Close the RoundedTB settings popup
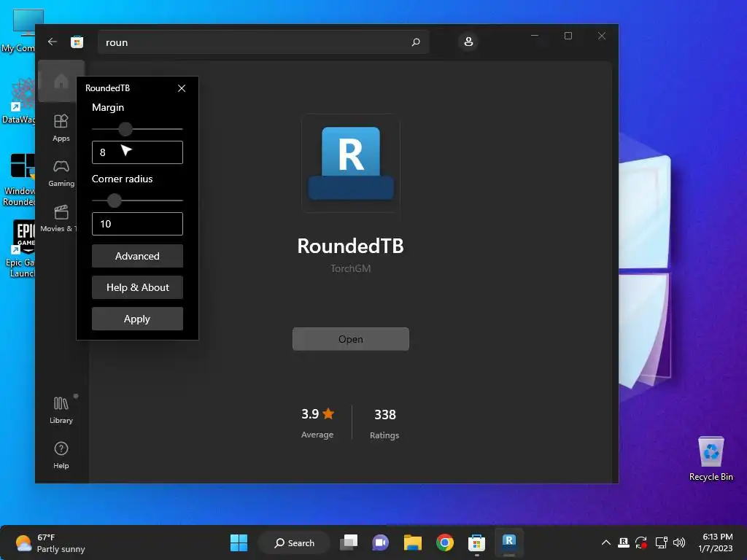The image size is (747, 560). pyautogui.click(x=182, y=88)
